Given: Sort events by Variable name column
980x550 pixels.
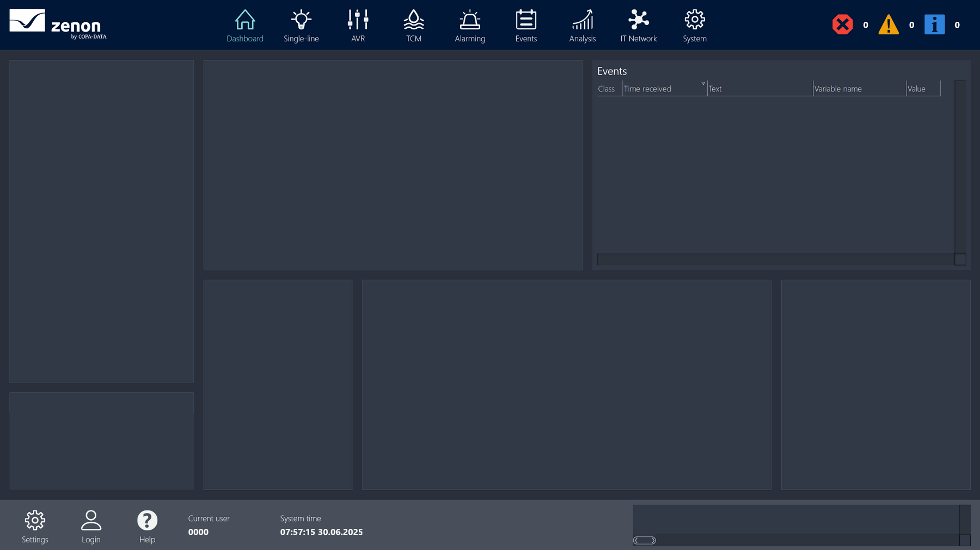Looking at the screenshot, I should pyautogui.click(x=860, y=89).
